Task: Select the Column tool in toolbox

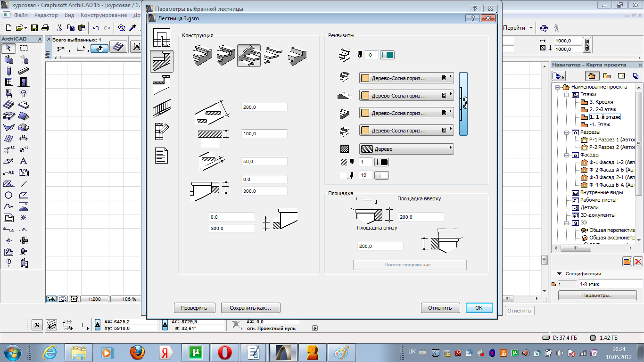Action: tap(8, 71)
